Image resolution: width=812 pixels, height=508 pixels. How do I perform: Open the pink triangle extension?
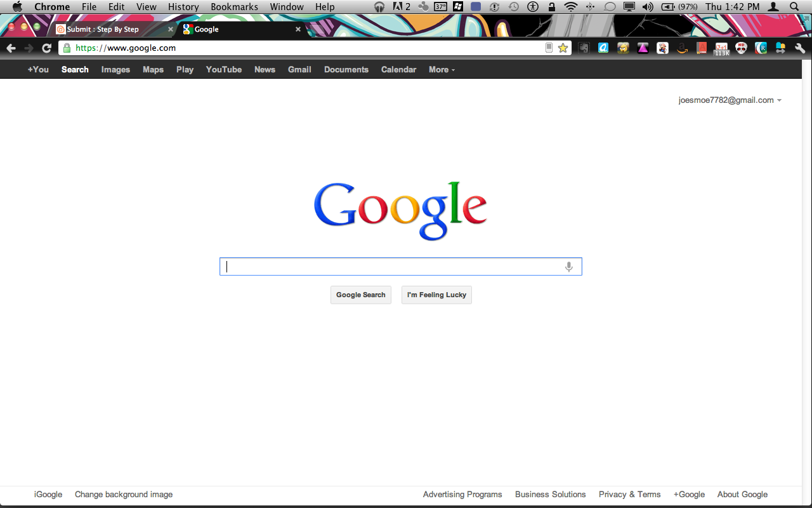point(643,48)
